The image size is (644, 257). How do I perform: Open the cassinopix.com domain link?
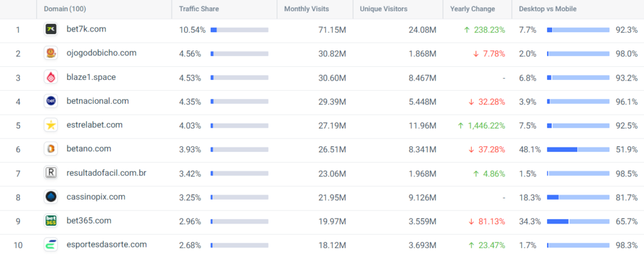click(96, 197)
